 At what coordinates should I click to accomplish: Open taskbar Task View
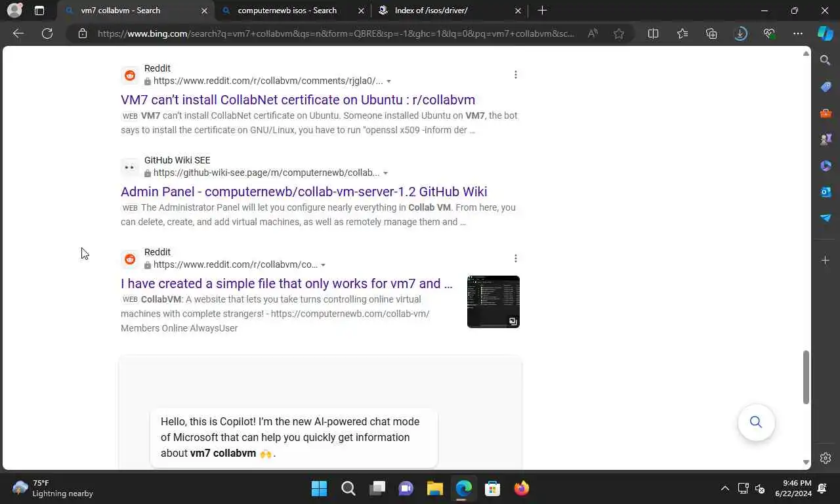(x=377, y=488)
